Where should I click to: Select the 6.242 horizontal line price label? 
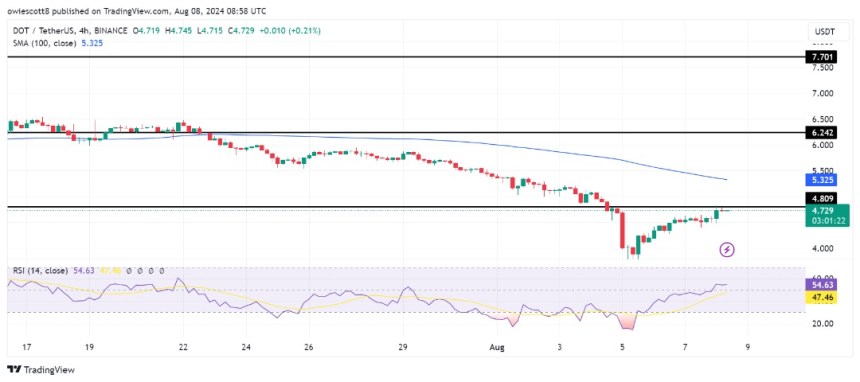821,133
